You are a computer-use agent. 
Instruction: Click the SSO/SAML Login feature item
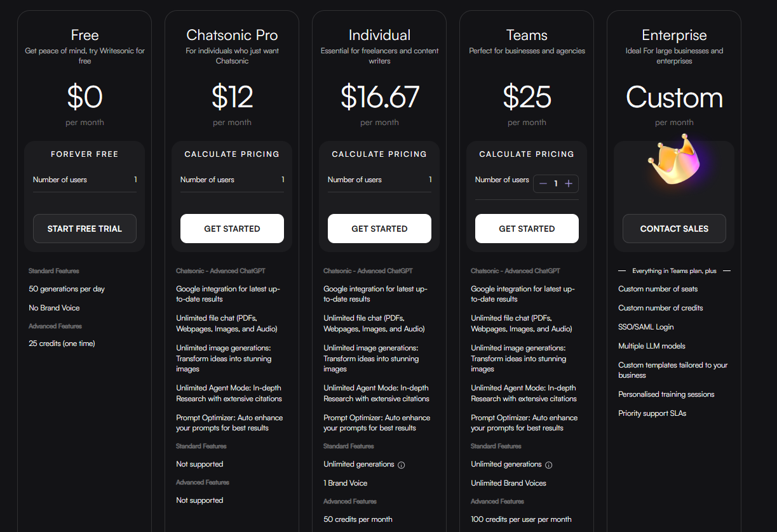(x=646, y=327)
